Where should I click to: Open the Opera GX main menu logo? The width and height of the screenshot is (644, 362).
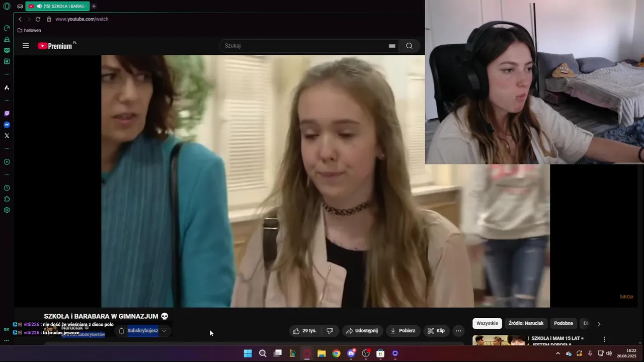pyautogui.click(x=7, y=7)
